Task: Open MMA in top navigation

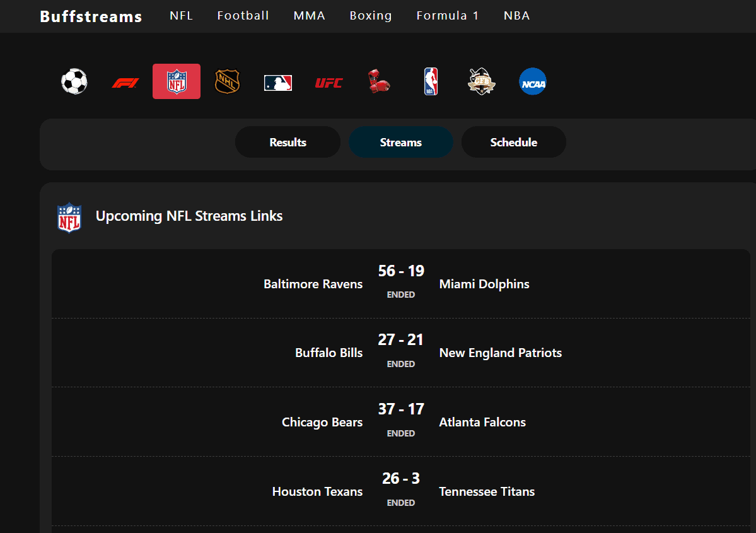Action: pyautogui.click(x=310, y=15)
